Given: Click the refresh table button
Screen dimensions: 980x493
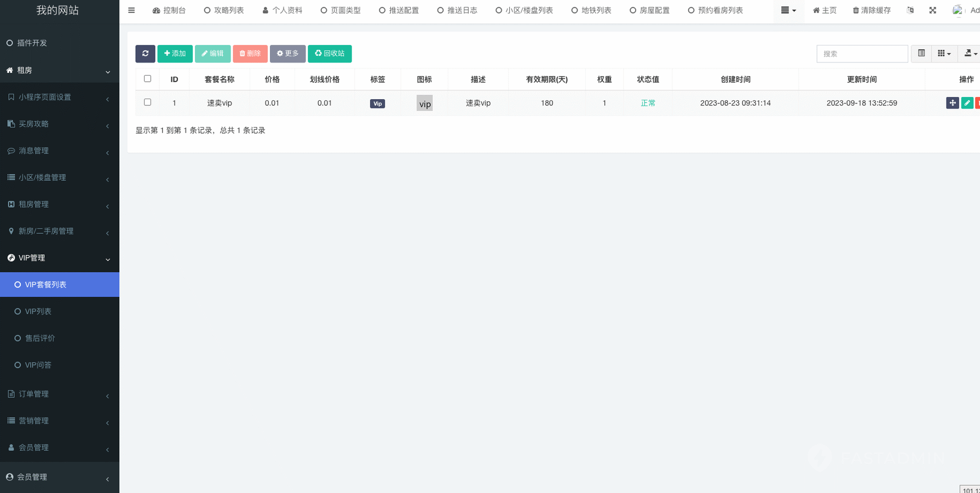Looking at the screenshot, I should 145,54.
